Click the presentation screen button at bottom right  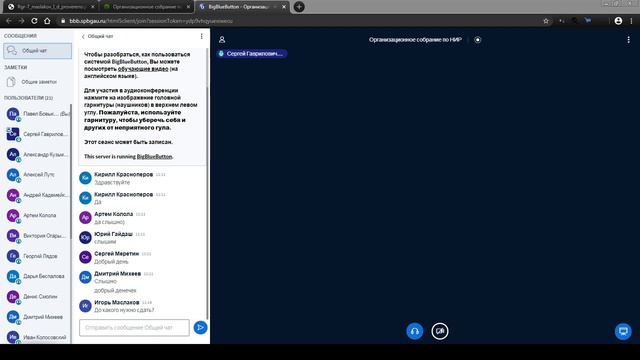tap(623, 331)
